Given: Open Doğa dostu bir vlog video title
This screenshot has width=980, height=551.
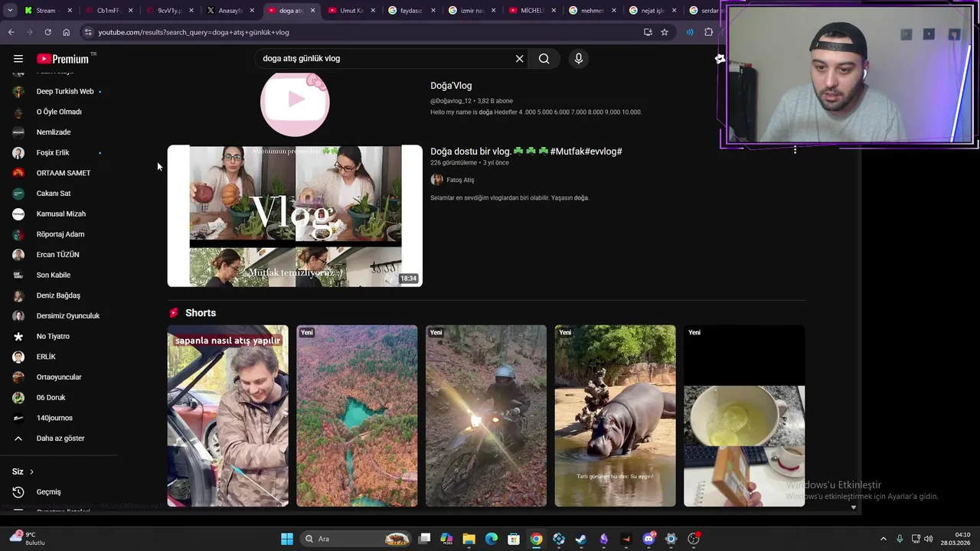Looking at the screenshot, I should tap(526, 152).
